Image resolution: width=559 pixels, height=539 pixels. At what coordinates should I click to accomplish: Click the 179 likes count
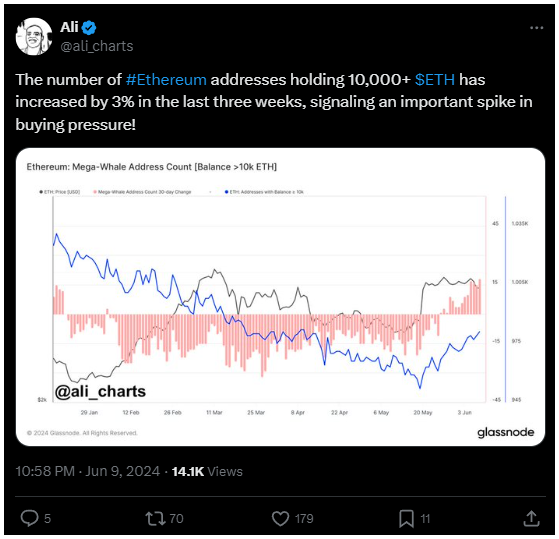[x=304, y=518]
